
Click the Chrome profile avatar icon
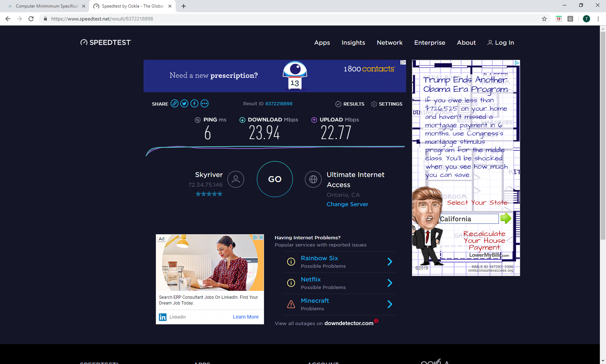click(587, 19)
